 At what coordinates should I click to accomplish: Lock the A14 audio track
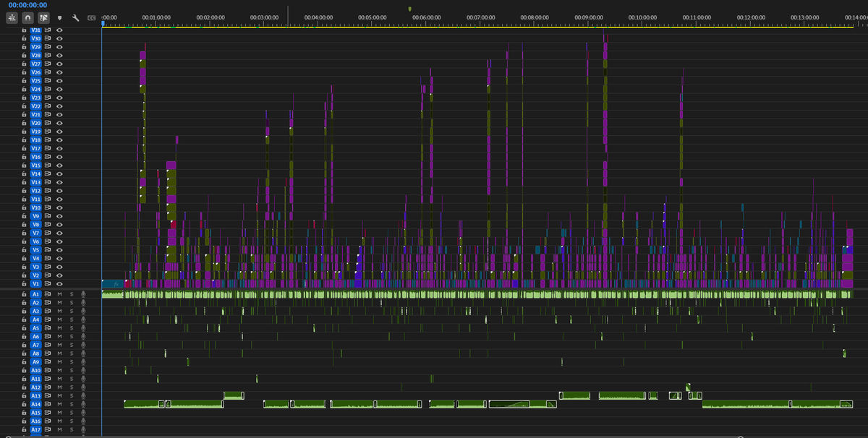click(24, 404)
